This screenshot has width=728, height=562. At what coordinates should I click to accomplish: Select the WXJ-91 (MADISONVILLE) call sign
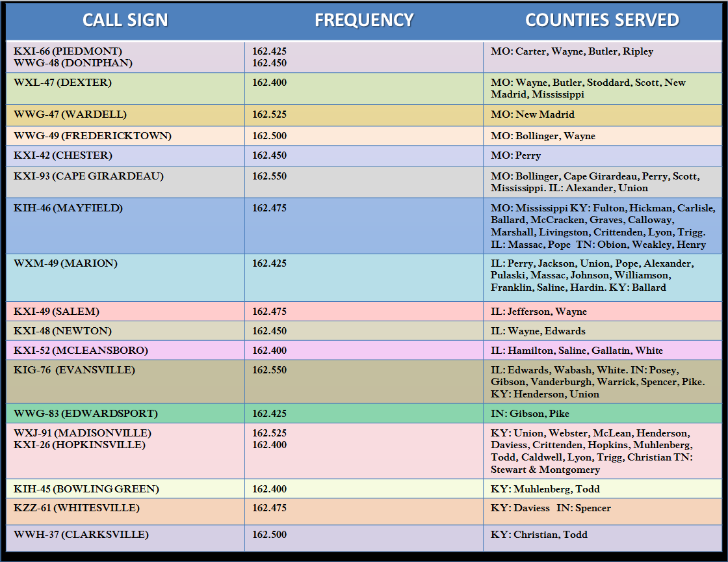[83, 433]
